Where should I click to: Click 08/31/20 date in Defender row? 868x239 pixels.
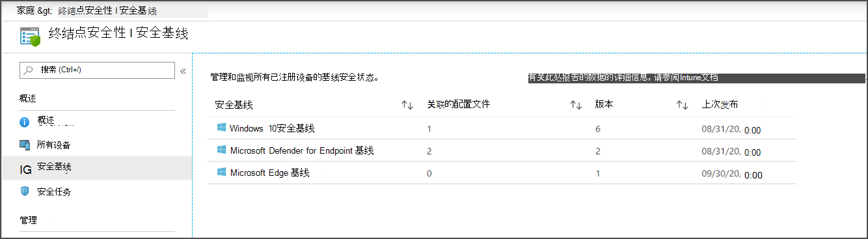tap(721, 151)
